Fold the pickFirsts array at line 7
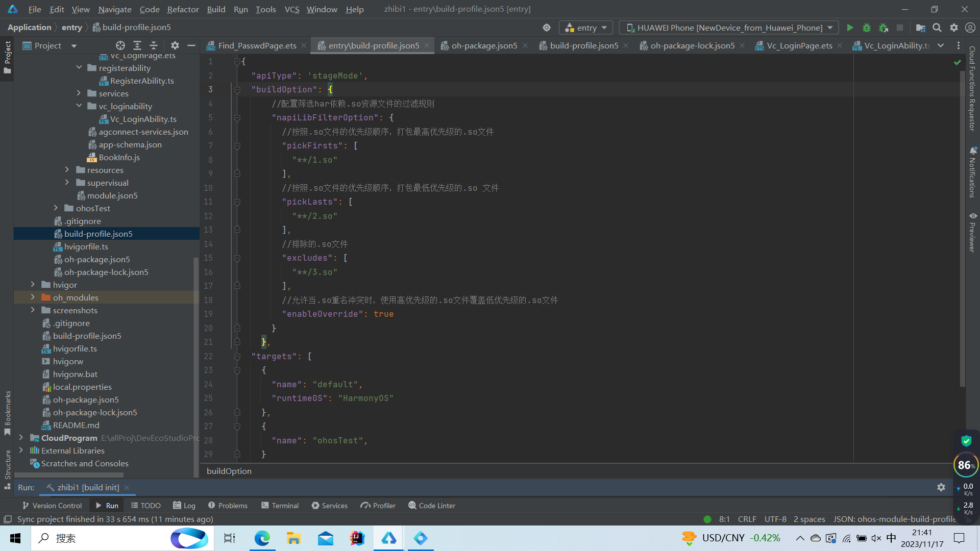This screenshot has width=980, height=551. pos(237,146)
